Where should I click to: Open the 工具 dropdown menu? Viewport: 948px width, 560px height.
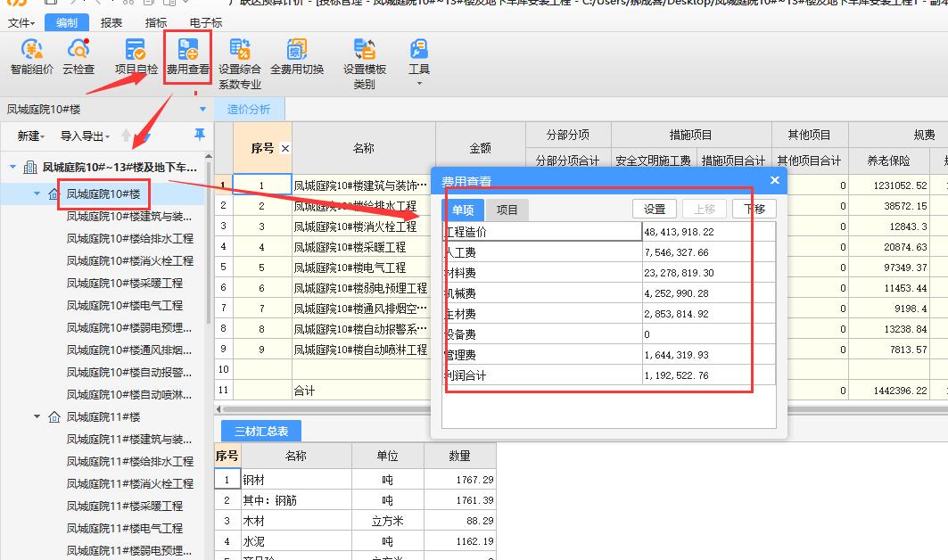pos(419,62)
